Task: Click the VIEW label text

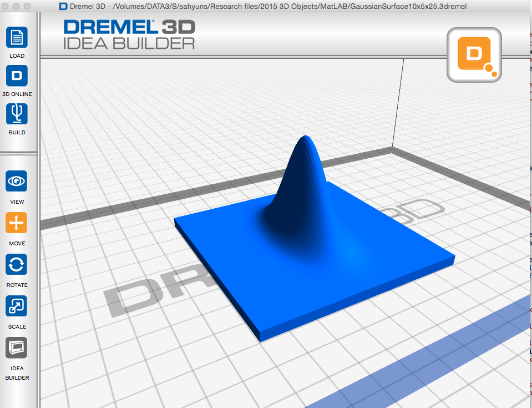Action: click(x=17, y=202)
